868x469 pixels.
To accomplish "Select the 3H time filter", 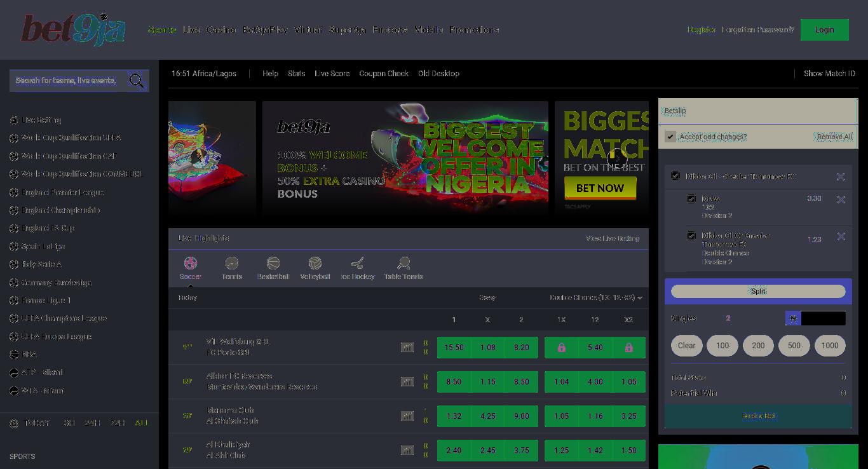I will point(69,423).
